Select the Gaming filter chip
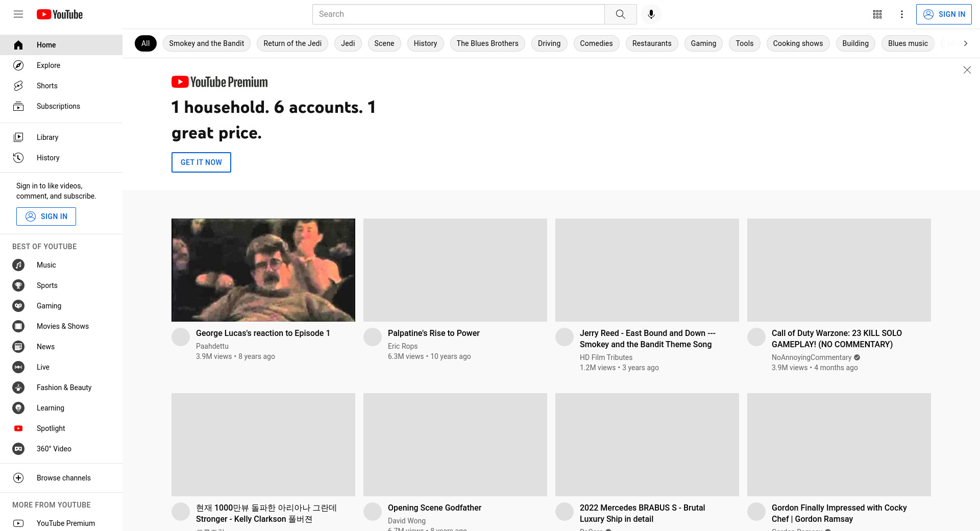The width and height of the screenshot is (980, 531). pos(703,43)
